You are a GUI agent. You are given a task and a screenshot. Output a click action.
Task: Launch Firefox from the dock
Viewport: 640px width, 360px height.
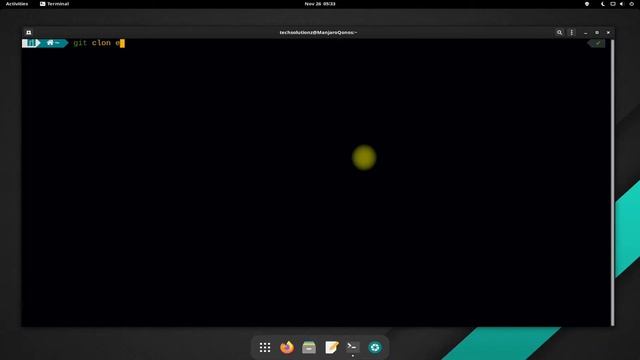(x=287, y=347)
